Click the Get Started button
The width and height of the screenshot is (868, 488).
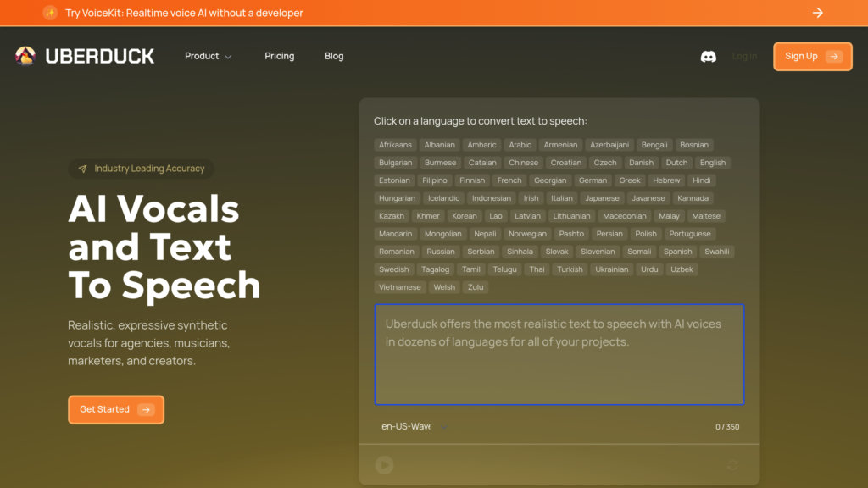click(116, 409)
